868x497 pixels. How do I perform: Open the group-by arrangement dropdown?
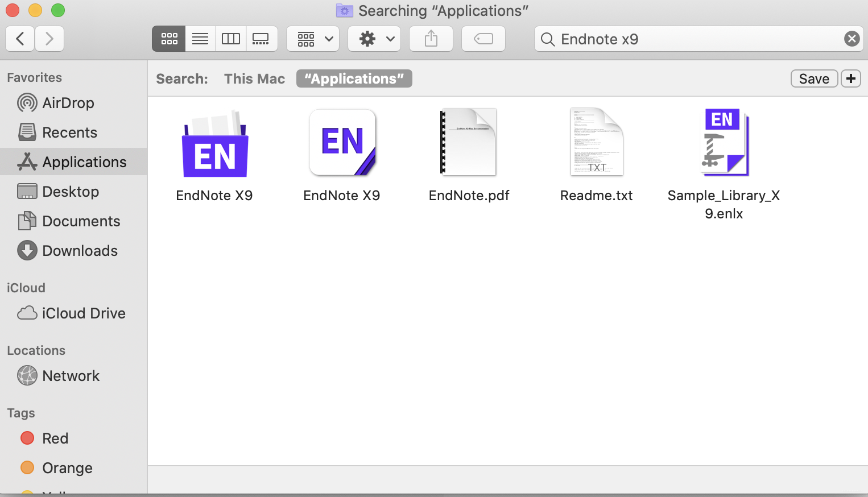pyautogui.click(x=313, y=39)
